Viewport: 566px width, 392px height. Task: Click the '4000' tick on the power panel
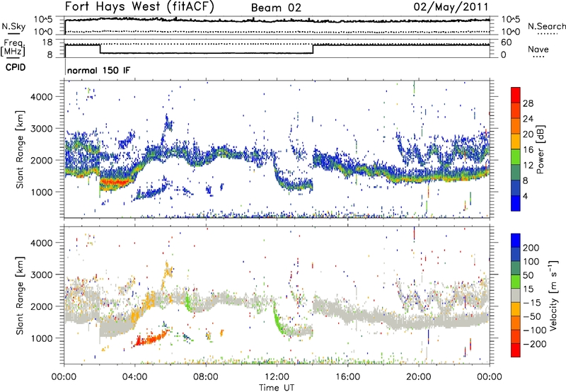41,97
